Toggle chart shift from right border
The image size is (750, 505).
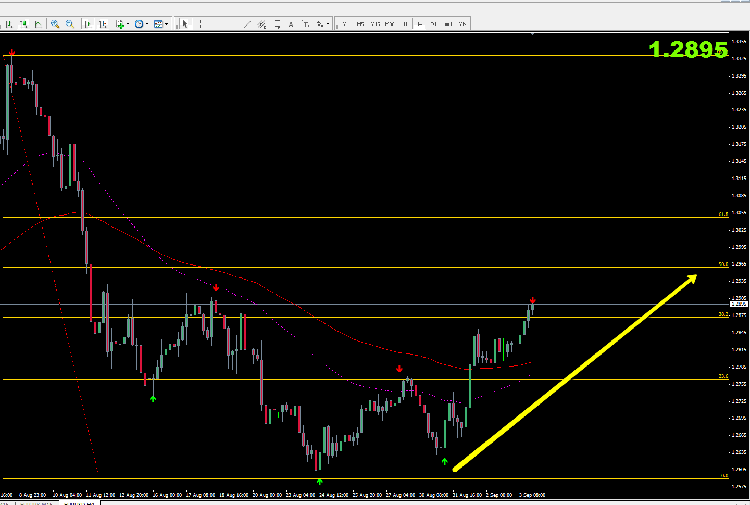click(x=102, y=23)
